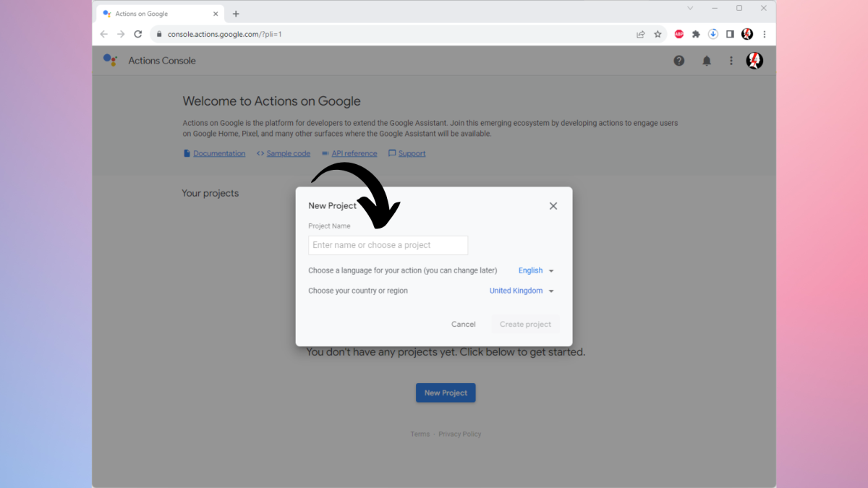The width and height of the screenshot is (868, 488).
Task: Reload the page with refresh icon
Action: tap(137, 34)
